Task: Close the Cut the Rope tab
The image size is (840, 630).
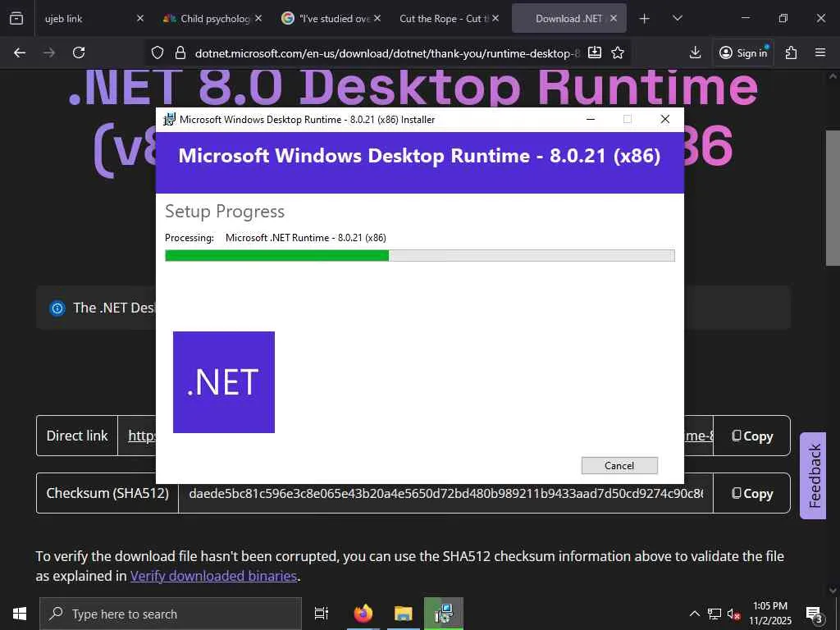Action: coord(495,18)
